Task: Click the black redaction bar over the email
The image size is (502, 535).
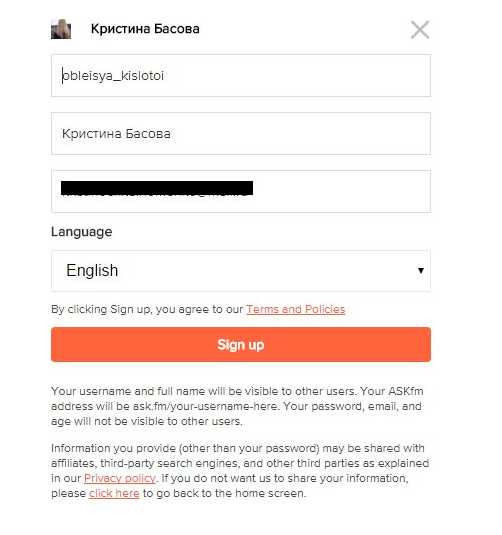Action: point(157,188)
